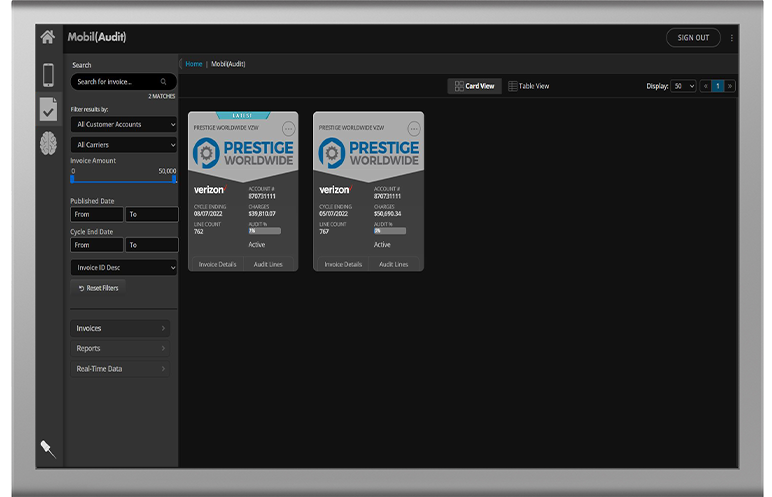
Task: Click the LATEST badge on the first card
Action: pyautogui.click(x=243, y=115)
